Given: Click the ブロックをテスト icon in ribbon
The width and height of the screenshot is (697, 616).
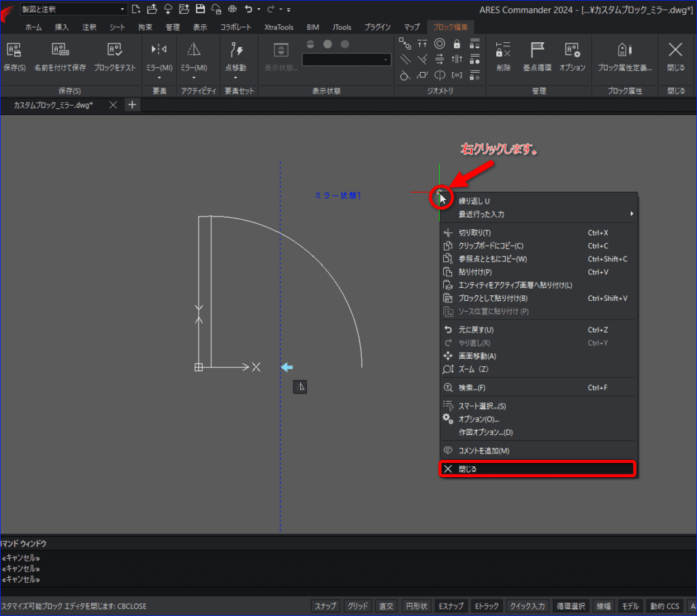Looking at the screenshot, I should tap(114, 50).
